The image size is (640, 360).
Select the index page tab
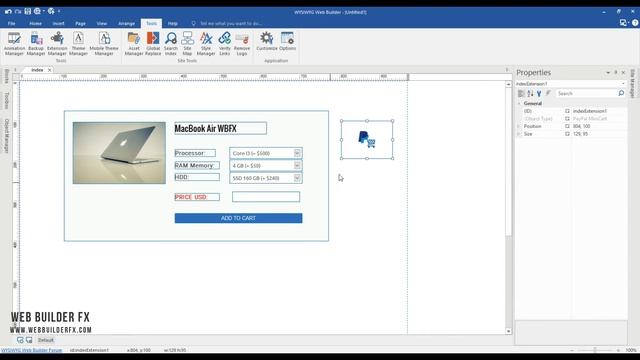point(37,70)
